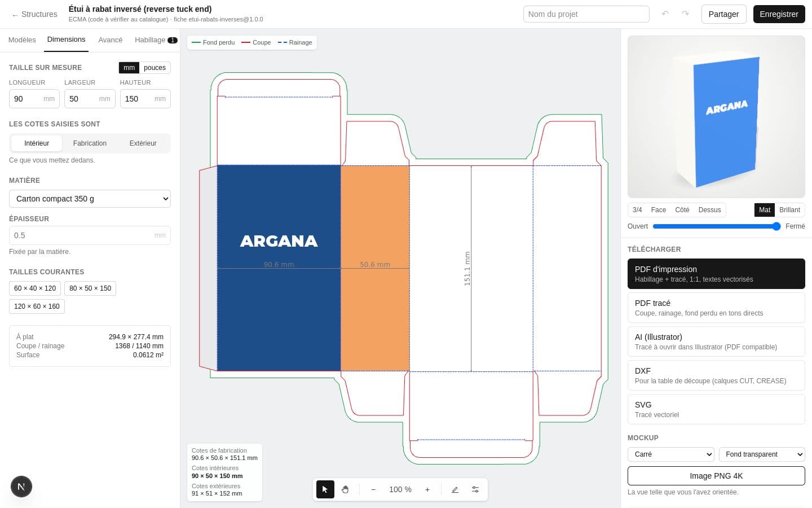Open the Modèles tab
This screenshot has width=812, height=508.
point(22,40)
